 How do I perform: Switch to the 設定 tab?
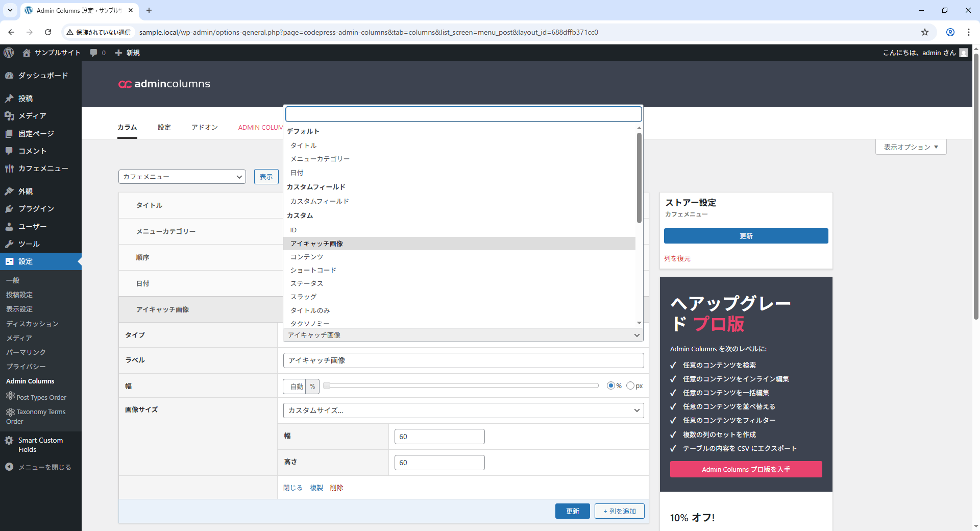164,127
